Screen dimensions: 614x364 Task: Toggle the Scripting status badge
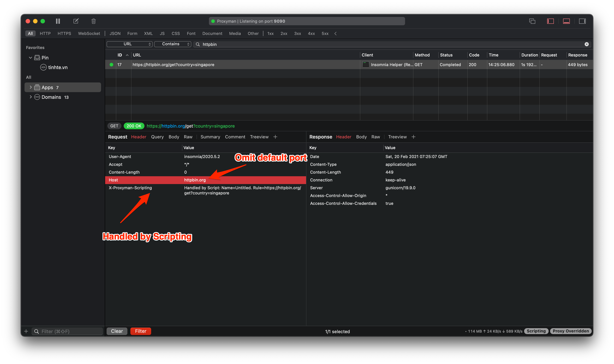point(536,331)
